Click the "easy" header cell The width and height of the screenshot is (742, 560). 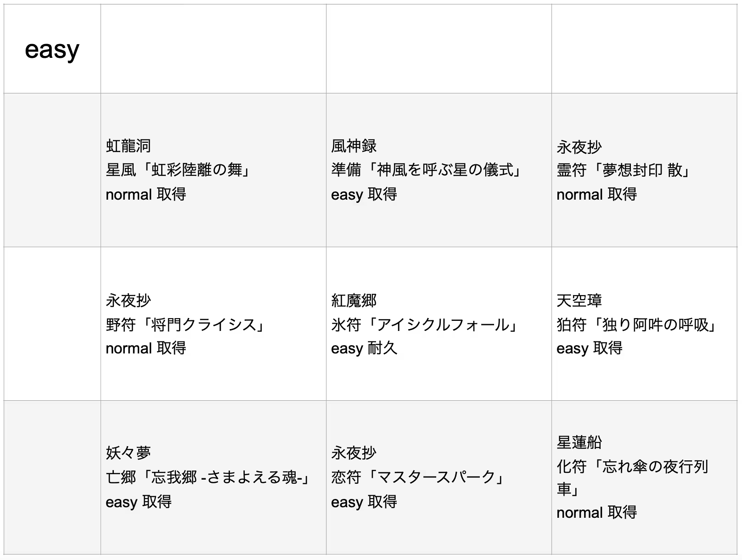tap(52, 49)
